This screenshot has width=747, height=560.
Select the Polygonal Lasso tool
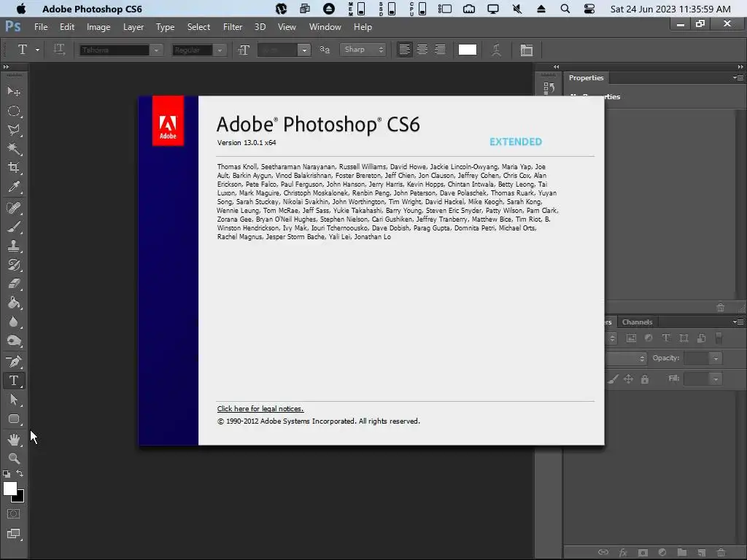pyautogui.click(x=14, y=130)
